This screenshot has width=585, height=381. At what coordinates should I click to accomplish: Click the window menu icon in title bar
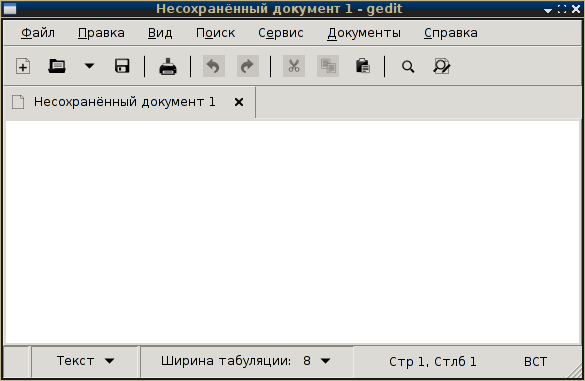pos(10,9)
